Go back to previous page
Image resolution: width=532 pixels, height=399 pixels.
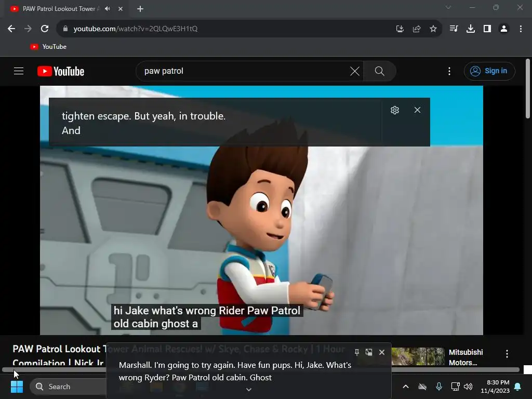(x=11, y=29)
